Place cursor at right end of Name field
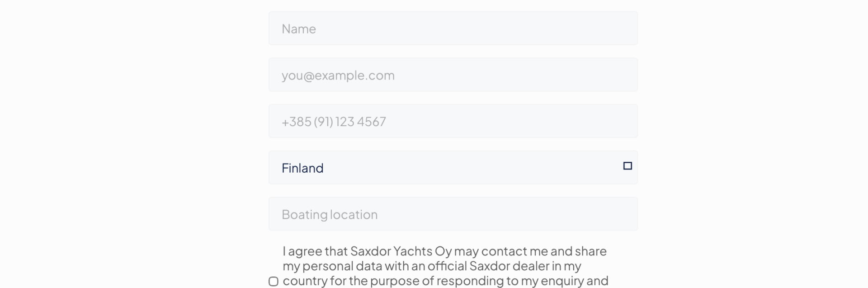This screenshot has height=288, width=868. (x=624, y=28)
